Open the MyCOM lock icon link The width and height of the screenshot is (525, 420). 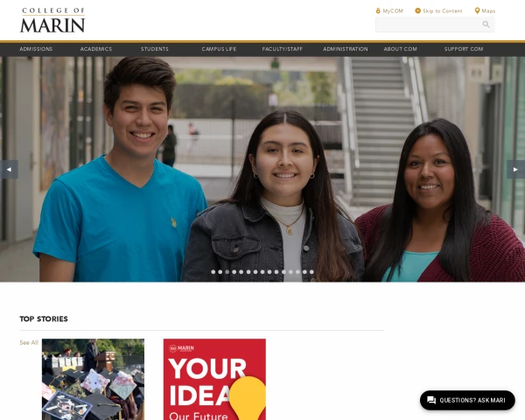coord(378,10)
